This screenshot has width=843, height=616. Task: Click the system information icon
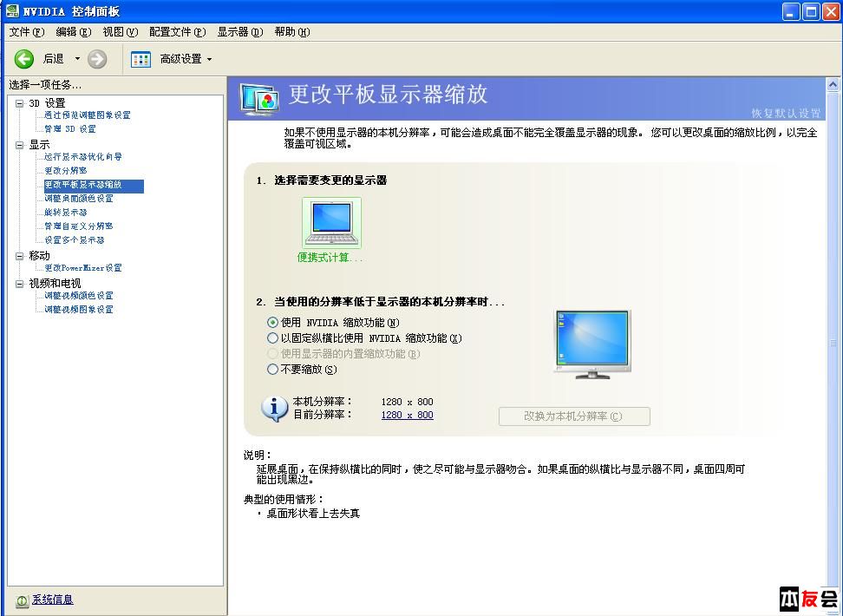22,601
